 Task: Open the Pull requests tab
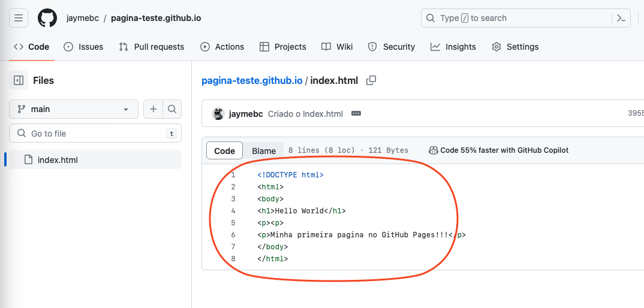152,47
